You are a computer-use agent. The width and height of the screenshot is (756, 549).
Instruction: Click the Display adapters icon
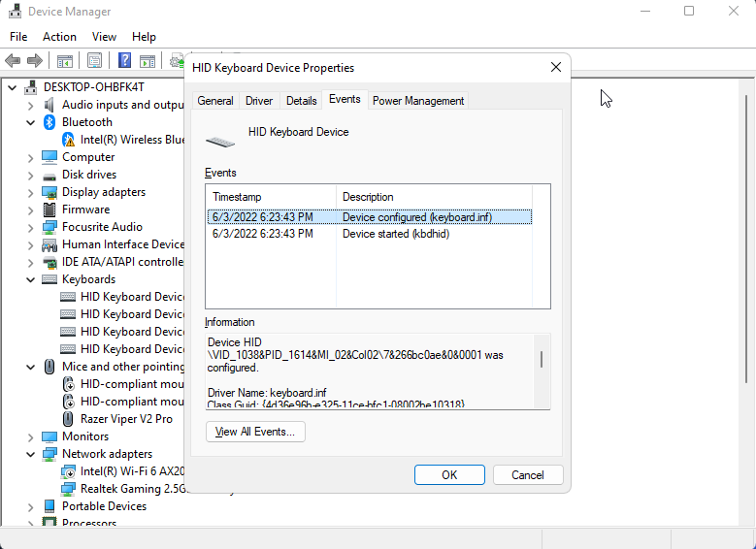pyautogui.click(x=49, y=192)
